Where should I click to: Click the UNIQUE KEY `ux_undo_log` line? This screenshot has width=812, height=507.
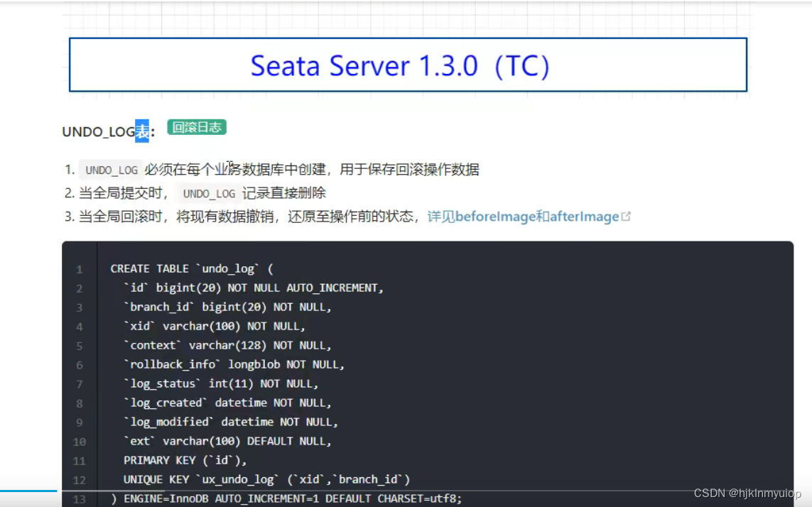266,479
